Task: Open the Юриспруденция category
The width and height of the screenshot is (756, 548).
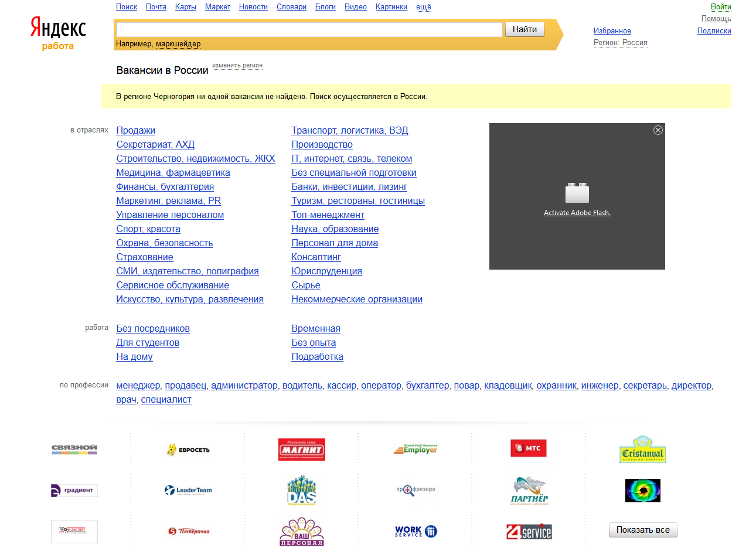Action: point(327,271)
